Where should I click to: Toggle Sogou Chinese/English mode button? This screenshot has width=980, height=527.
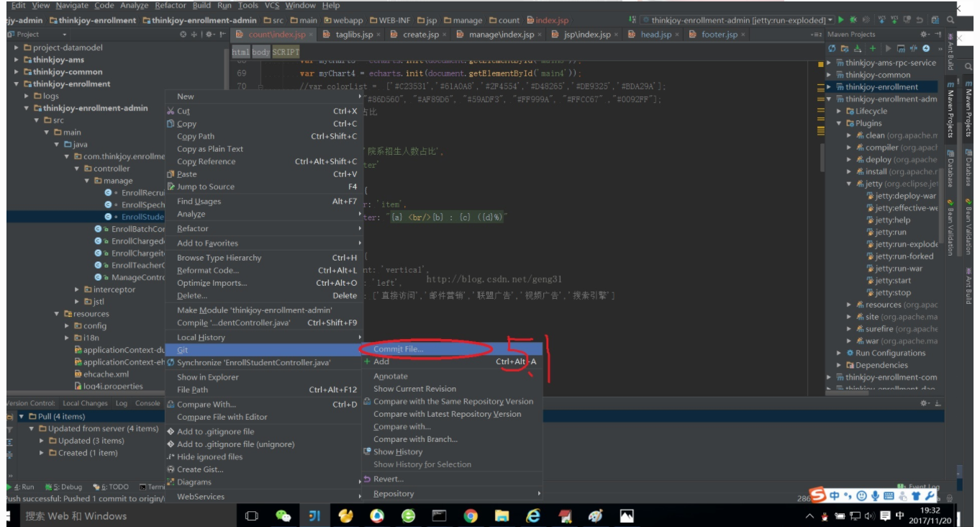(835, 495)
